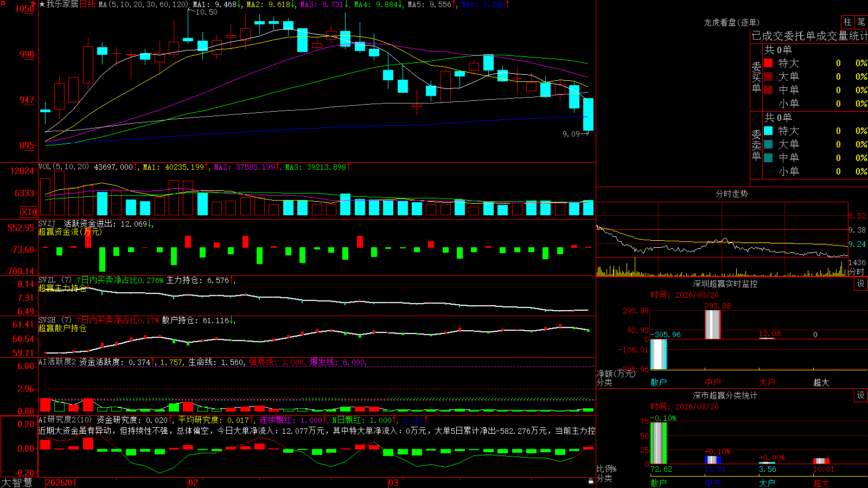Click the -305.96 散户 bar in the monitor chart

(659, 354)
